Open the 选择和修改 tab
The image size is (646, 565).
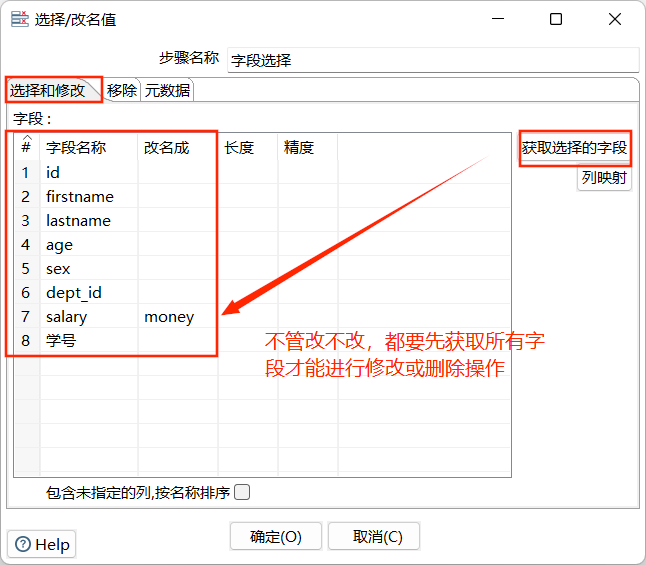click(x=53, y=90)
